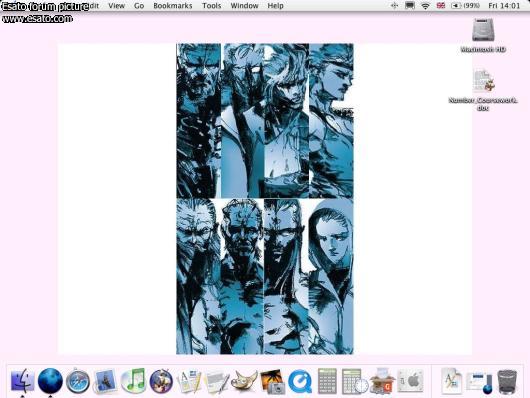Open the open-box package icon in dock

[382, 381]
